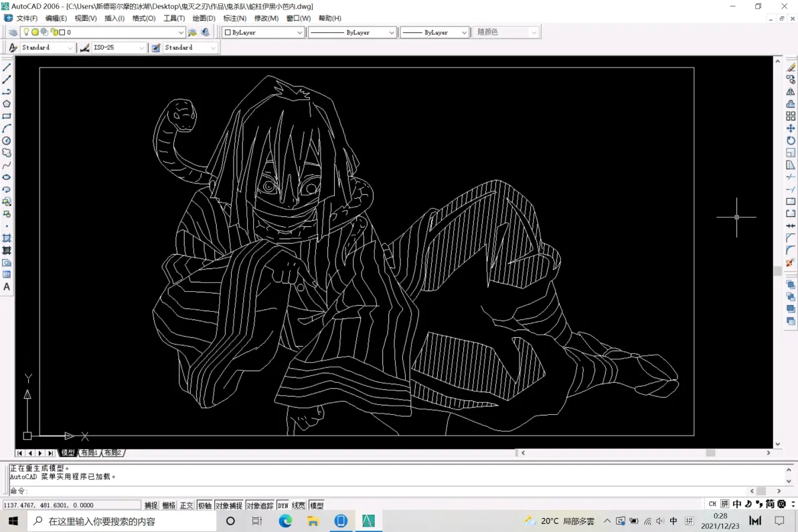The image size is (798, 532).
Task: Open File Explorer from the taskbar
Action: point(313,521)
